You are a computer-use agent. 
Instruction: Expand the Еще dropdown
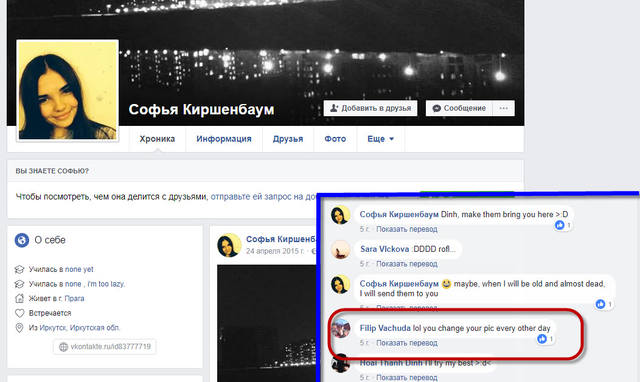click(x=380, y=139)
